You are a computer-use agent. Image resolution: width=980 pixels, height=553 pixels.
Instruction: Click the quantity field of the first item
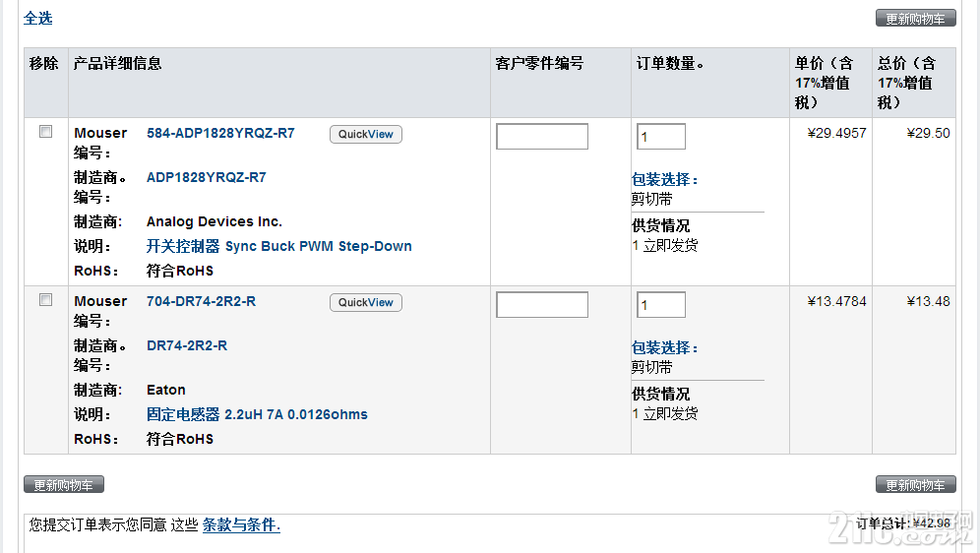pyautogui.click(x=661, y=136)
